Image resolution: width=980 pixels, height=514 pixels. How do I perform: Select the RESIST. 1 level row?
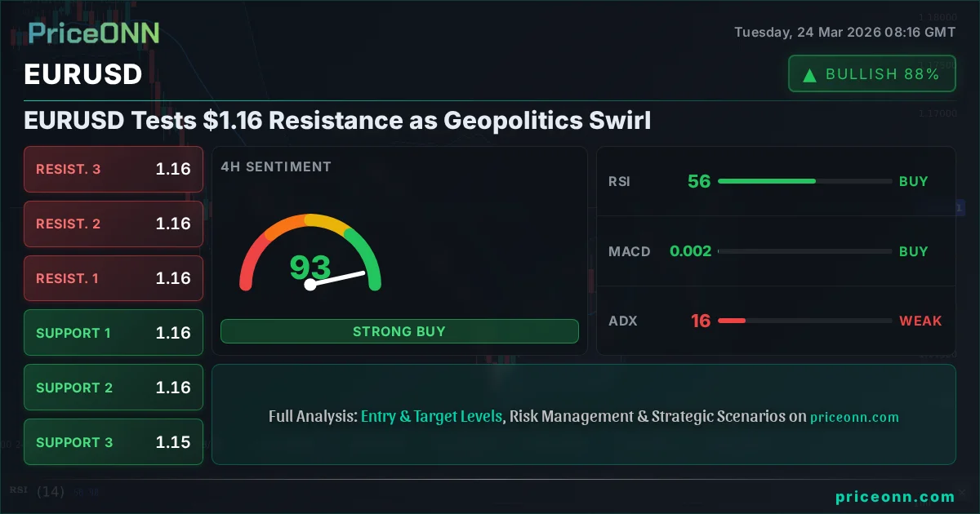(x=114, y=278)
